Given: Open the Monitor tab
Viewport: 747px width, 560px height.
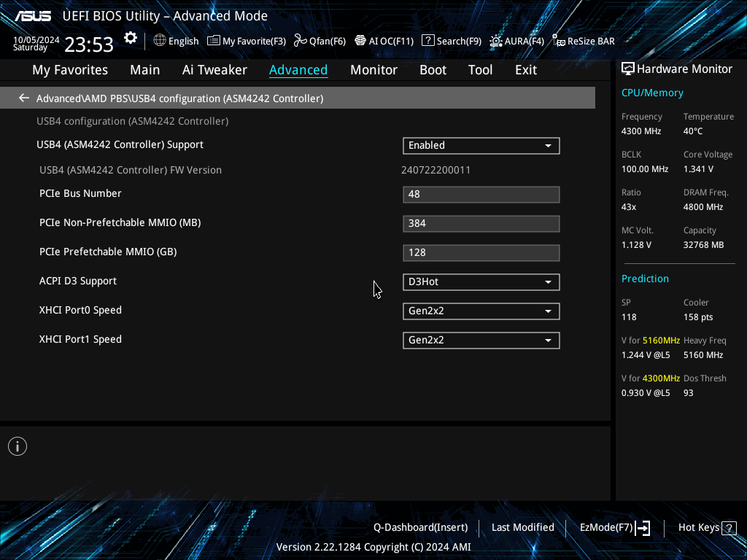Looking at the screenshot, I should [x=373, y=70].
